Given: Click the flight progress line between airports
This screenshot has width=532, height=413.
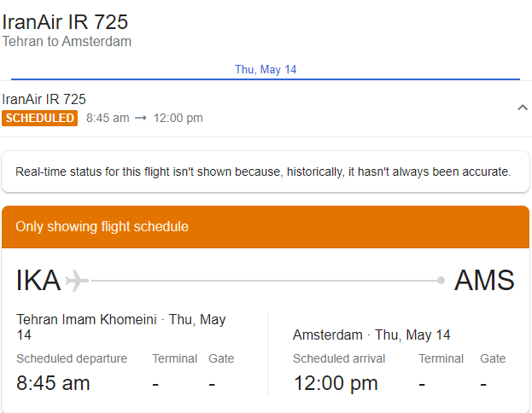Looking at the screenshot, I should pyautogui.click(x=265, y=280).
